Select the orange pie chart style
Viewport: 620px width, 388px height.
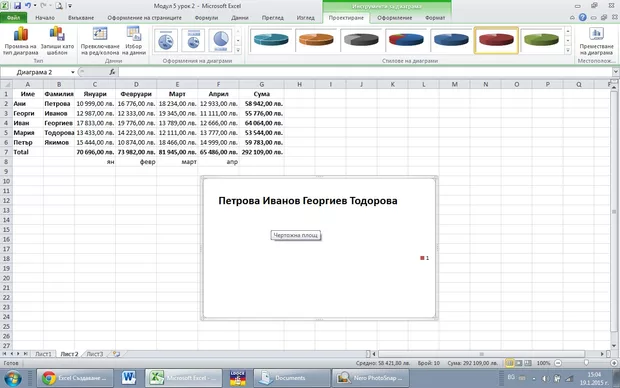click(316, 40)
